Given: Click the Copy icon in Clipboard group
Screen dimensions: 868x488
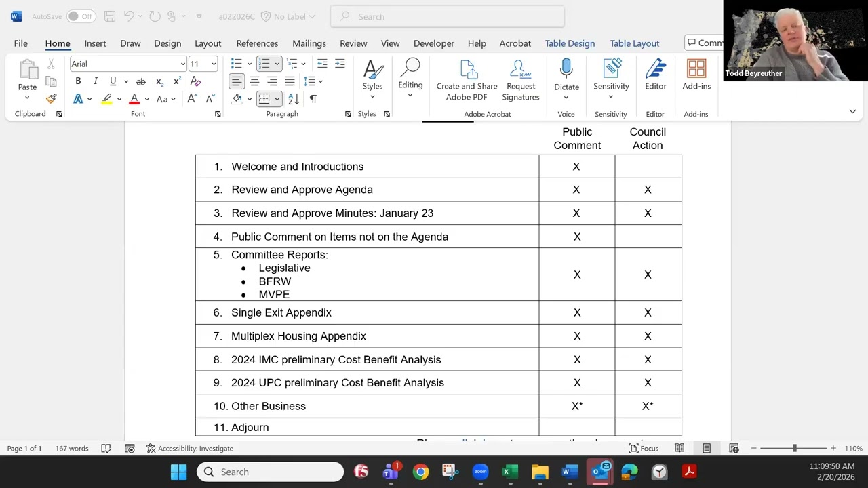Looking at the screenshot, I should [51, 81].
